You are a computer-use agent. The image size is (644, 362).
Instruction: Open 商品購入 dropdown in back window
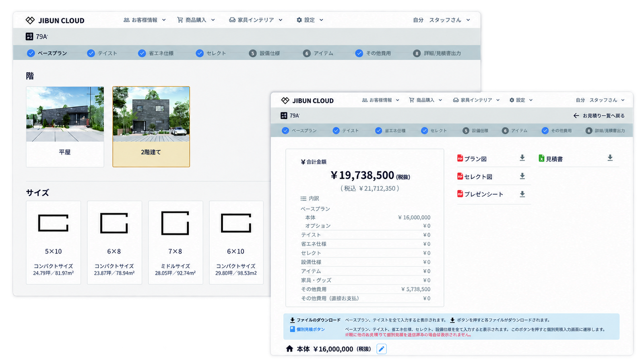tap(196, 20)
